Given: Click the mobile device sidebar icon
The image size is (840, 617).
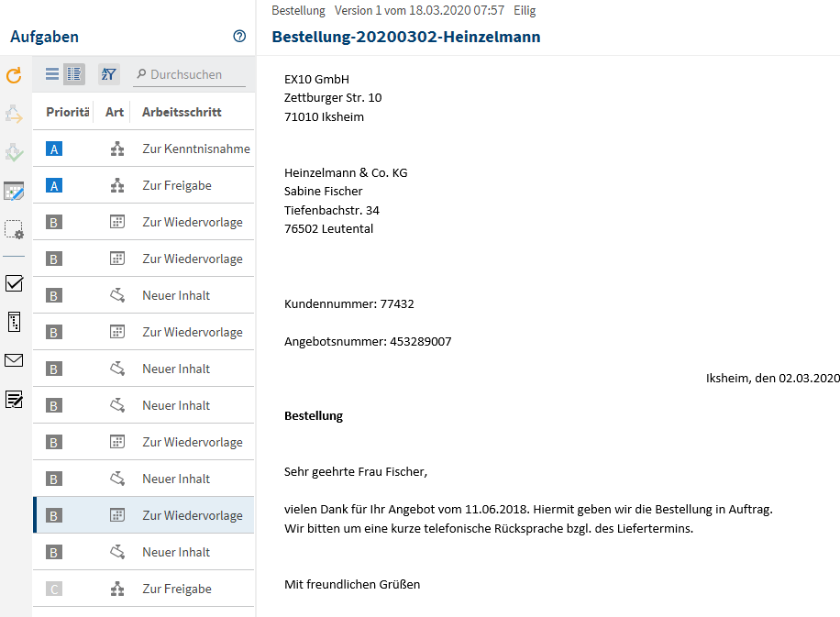Looking at the screenshot, I should tap(13, 323).
